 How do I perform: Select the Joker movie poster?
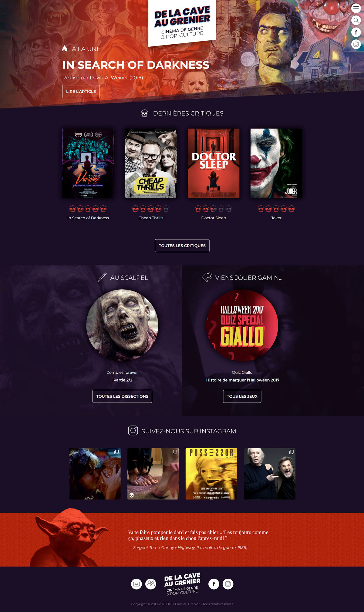click(x=276, y=163)
